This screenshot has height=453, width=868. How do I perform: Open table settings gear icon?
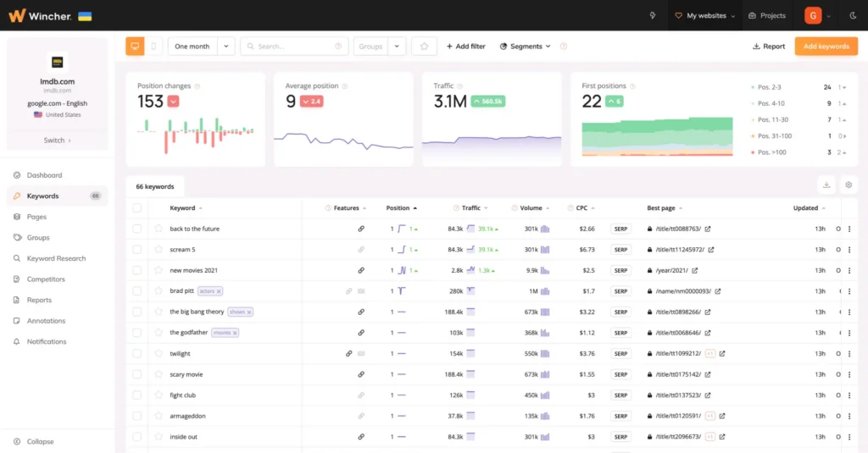click(849, 185)
